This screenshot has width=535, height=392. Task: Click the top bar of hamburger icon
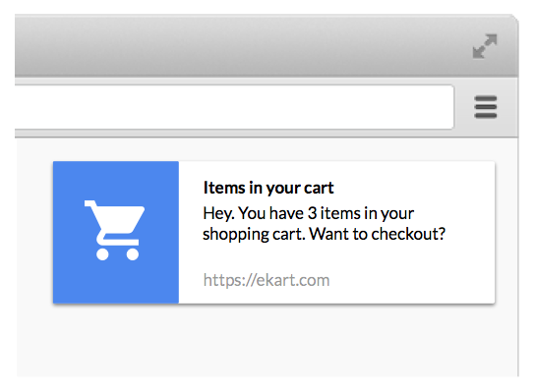485,99
